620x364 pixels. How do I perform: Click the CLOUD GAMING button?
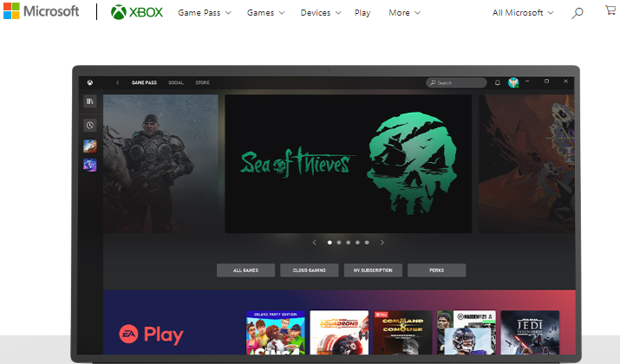tap(310, 270)
